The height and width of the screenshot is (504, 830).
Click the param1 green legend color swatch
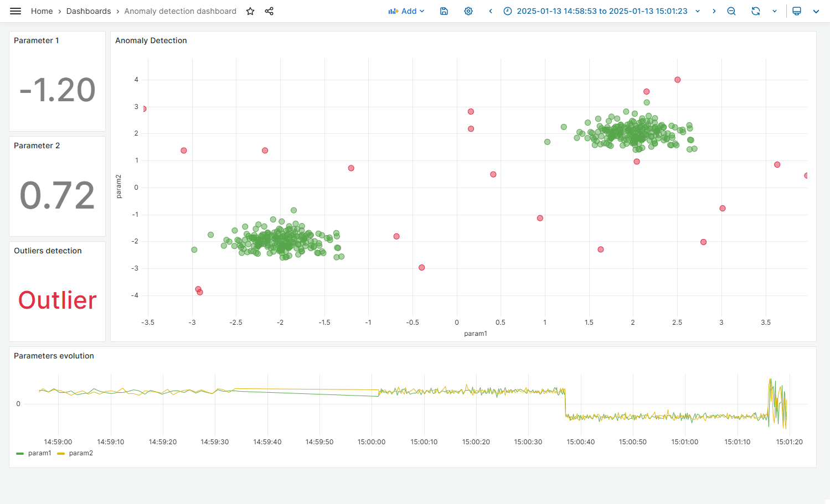tap(20, 453)
